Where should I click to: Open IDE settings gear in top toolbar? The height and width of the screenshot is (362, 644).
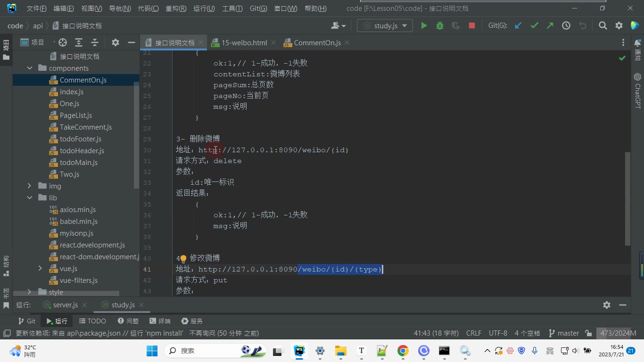coord(619,26)
